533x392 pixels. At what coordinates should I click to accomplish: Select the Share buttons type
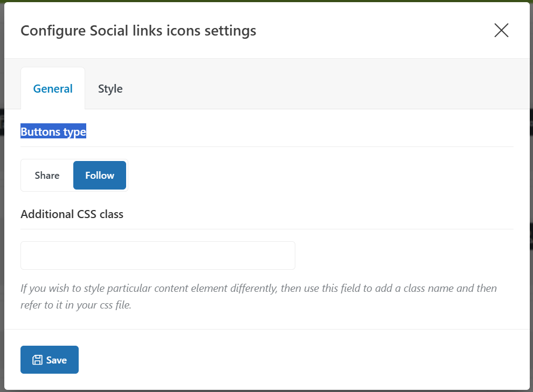coord(47,176)
